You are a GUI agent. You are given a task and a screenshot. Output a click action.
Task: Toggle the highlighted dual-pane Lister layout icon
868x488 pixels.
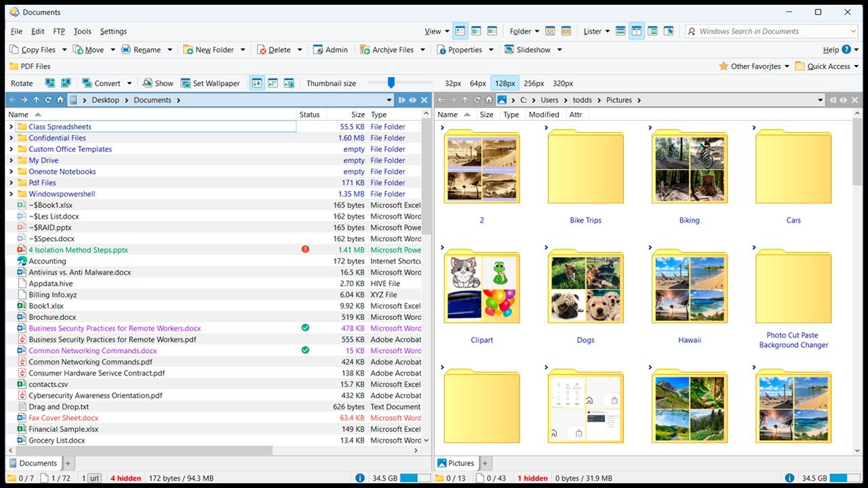click(636, 31)
